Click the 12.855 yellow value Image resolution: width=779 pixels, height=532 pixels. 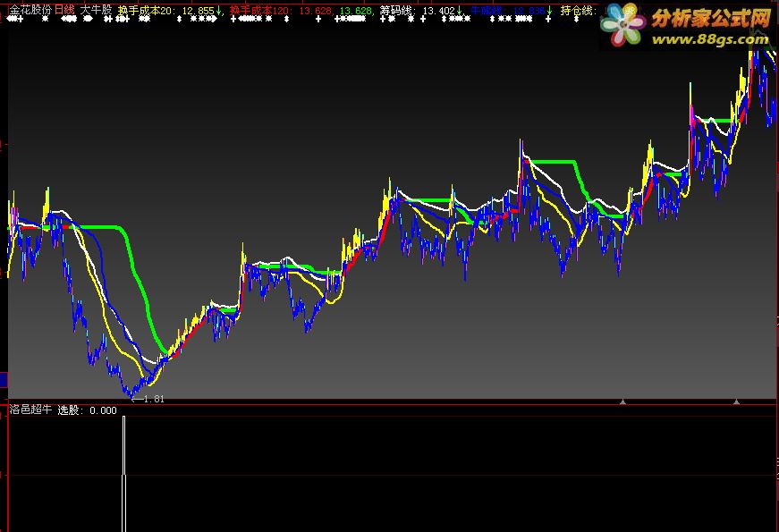tap(198, 11)
